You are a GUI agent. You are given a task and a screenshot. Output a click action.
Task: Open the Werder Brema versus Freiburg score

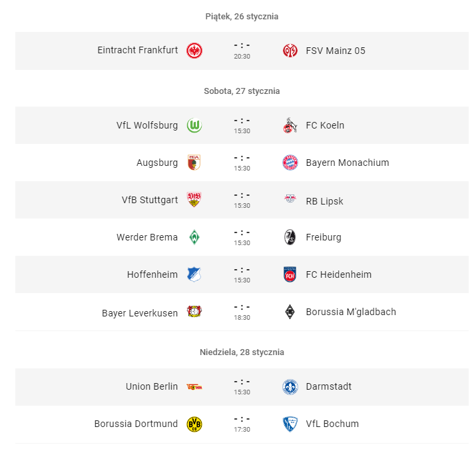pos(242,232)
